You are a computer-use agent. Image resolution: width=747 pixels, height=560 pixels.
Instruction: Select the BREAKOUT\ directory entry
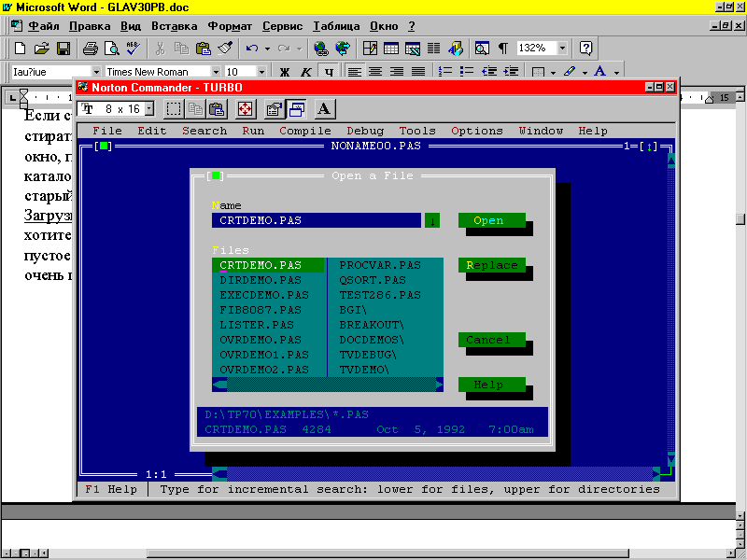[372, 325]
